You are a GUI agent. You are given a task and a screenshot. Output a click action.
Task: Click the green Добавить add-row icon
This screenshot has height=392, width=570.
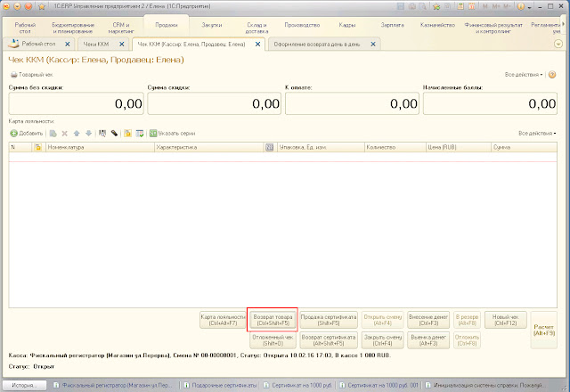coord(14,134)
